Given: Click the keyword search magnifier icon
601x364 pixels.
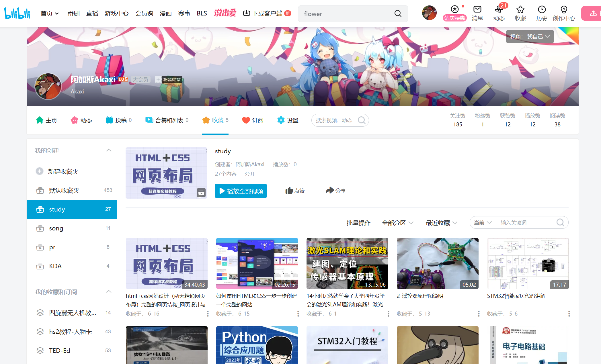Looking at the screenshot, I should point(560,222).
